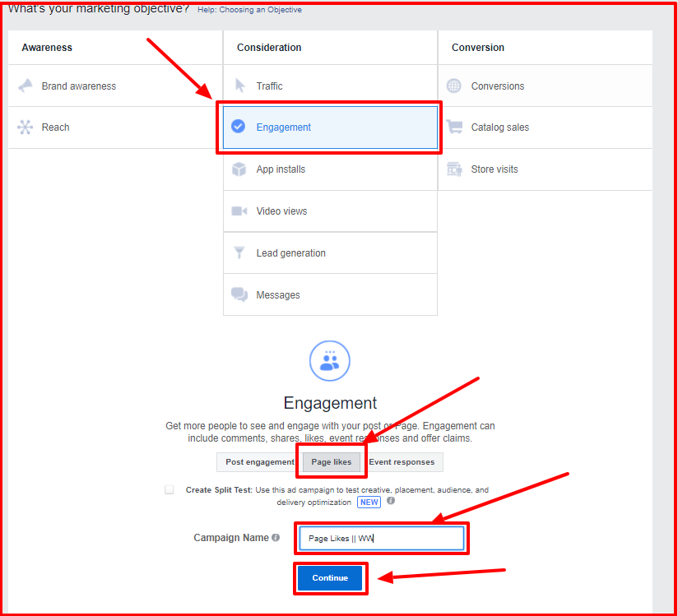
Task: Open Help: Choosing an Objective link
Action: [249, 10]
